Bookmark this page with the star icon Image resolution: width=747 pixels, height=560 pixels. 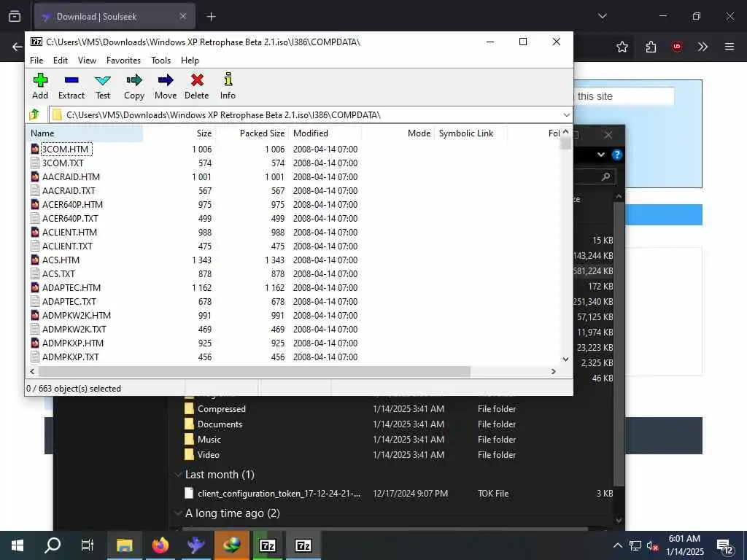tap(622, 47)
